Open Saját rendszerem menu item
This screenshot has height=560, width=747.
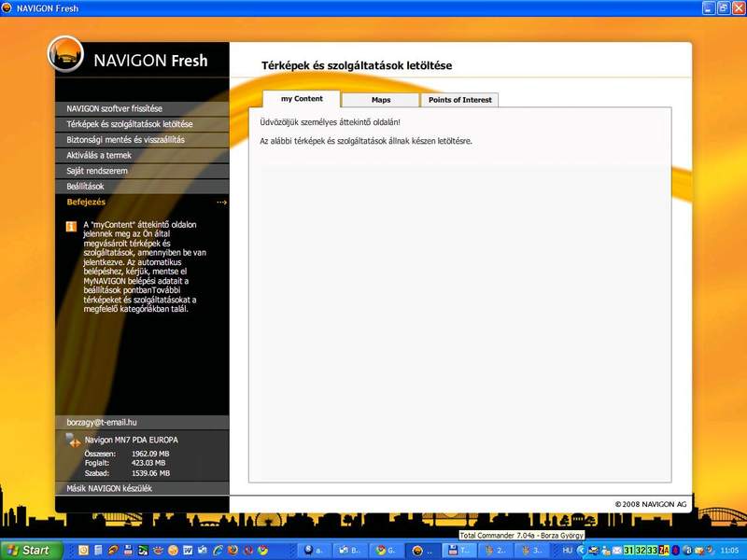point(142,171)
